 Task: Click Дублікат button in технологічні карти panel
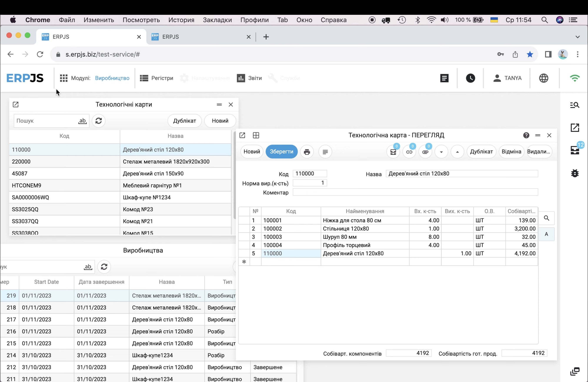click(184, 121)
